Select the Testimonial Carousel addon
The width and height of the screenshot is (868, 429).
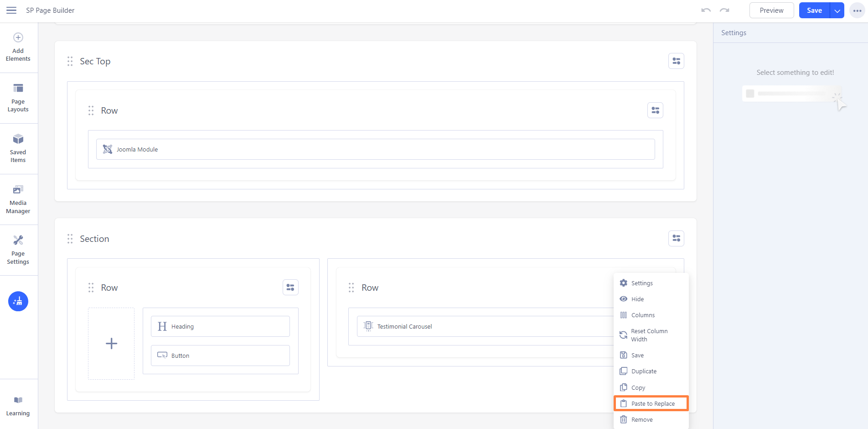coord(486,326)
